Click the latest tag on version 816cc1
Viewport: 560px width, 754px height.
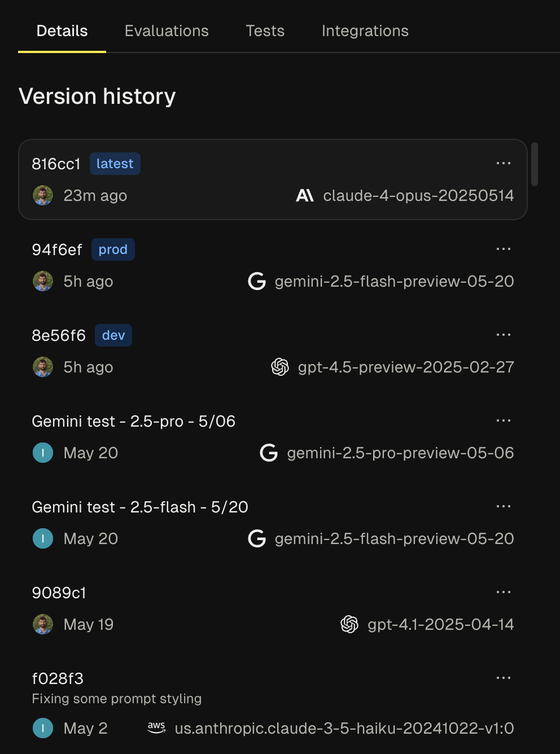pos(115,164)
